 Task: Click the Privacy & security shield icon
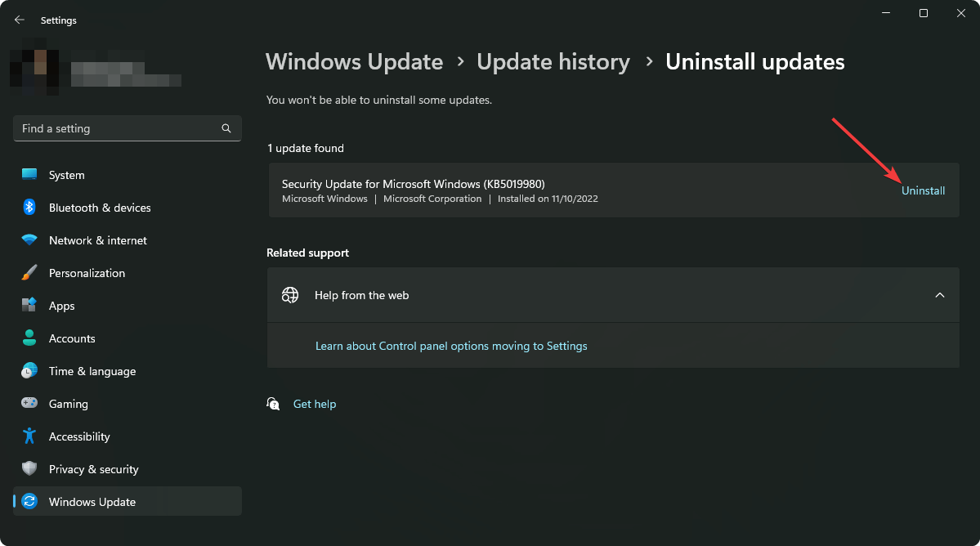[29, 468]
